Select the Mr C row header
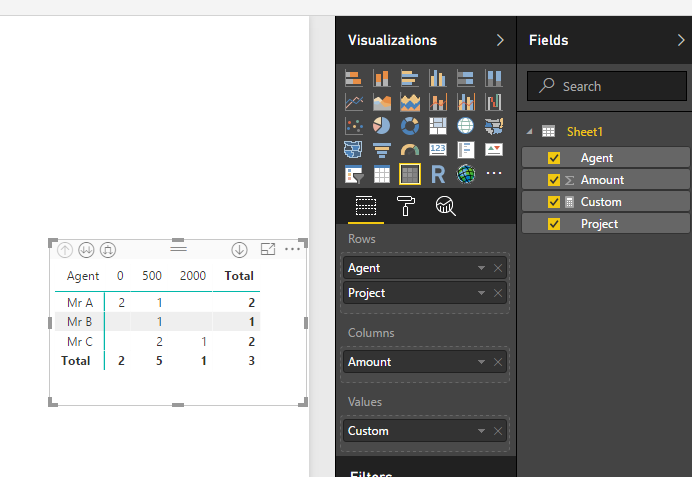Image resolution: width=692 pixels, height=477 pixels. point(79,342)
